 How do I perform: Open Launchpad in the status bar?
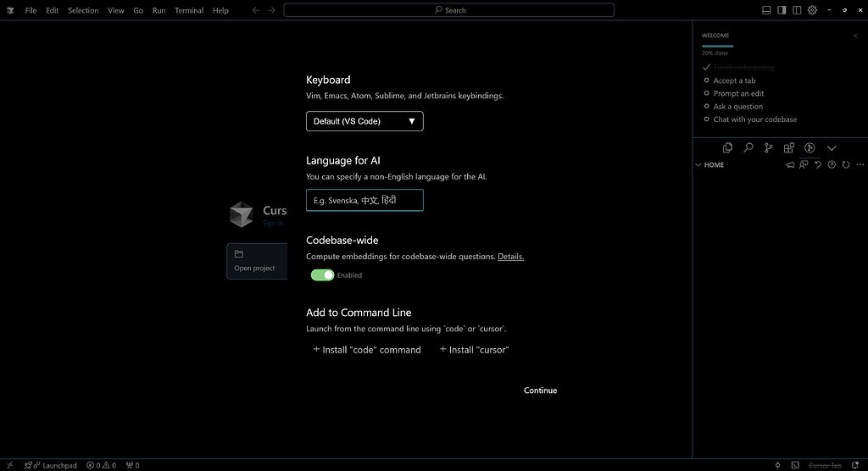[x=51, y=465]
